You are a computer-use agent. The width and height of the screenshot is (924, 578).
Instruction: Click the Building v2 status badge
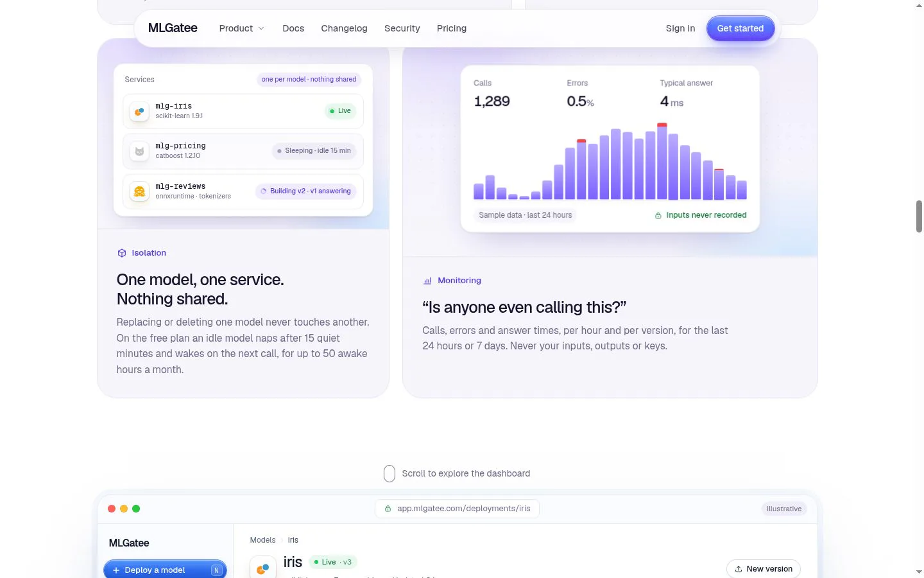click(x=306, y=191)
